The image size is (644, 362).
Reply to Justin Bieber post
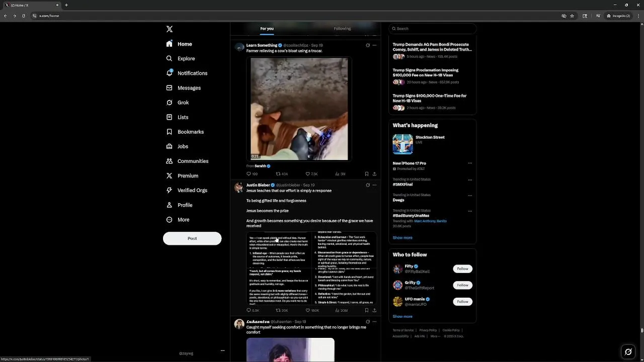pyautogui.click(x=253, y=311)
